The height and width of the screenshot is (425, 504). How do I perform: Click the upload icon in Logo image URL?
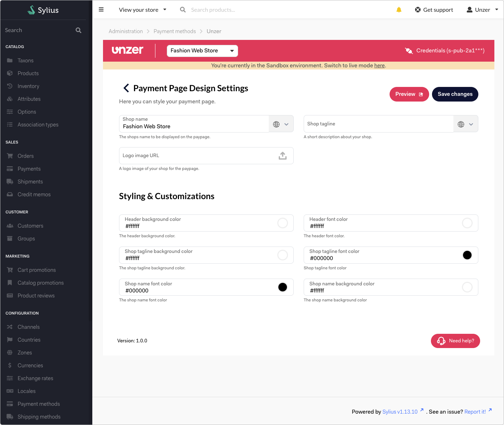coord(283,156)
